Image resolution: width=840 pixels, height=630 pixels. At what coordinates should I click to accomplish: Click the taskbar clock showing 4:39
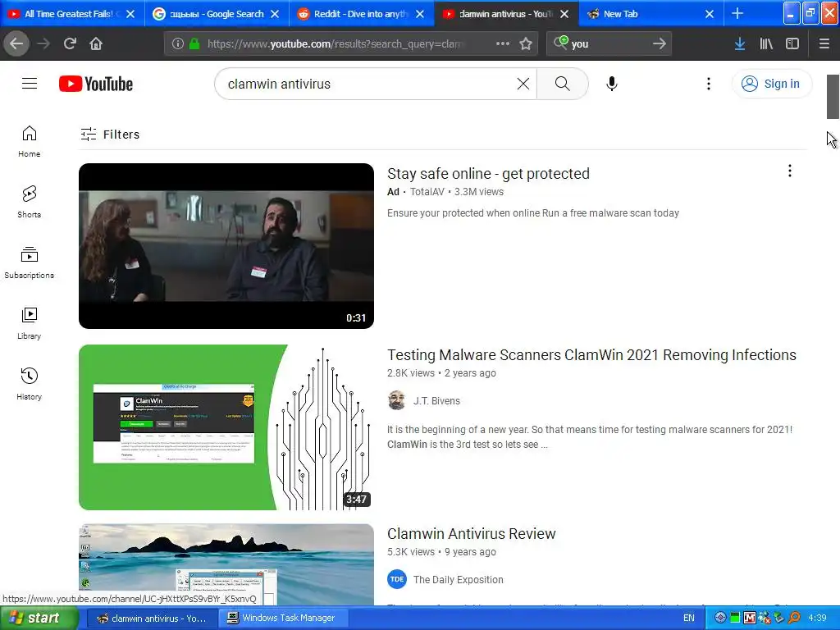[x=816, y=618]
